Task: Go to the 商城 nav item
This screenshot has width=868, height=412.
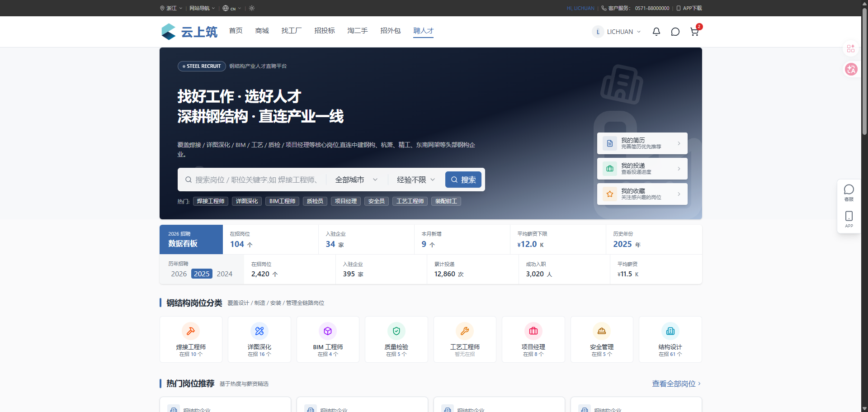Action: click(262, 31)
